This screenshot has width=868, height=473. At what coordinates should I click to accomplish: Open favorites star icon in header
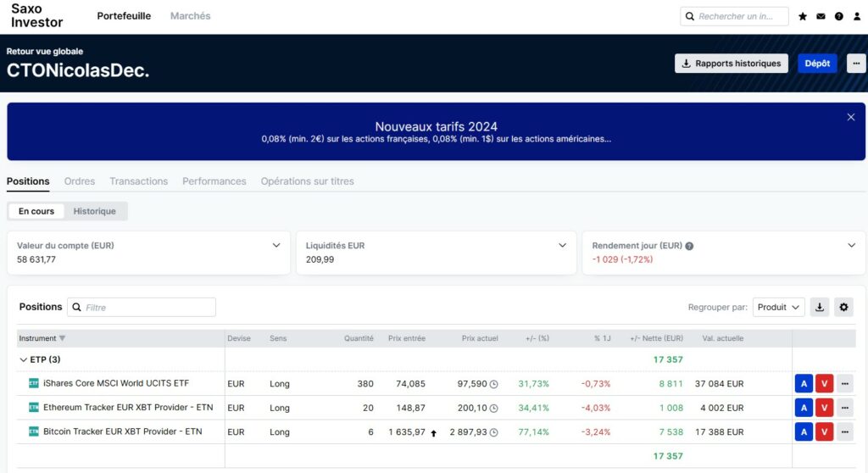(x=803, y=17)
